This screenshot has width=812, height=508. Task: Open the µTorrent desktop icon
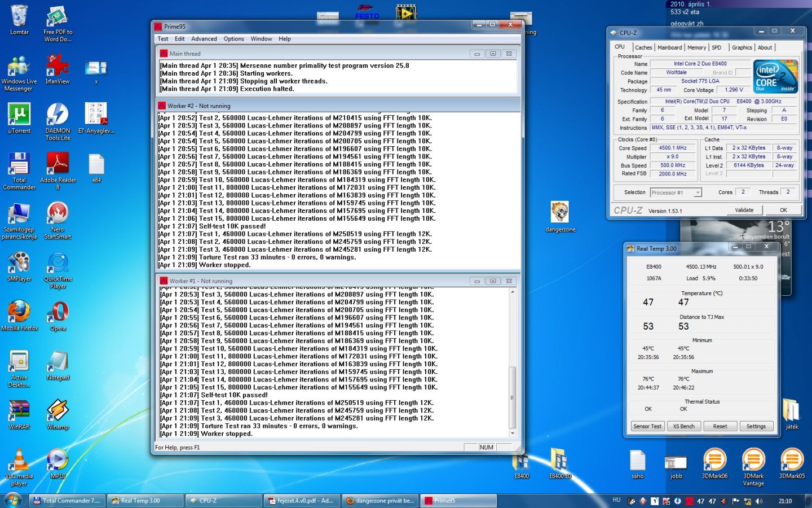click(x=19, y=119)
